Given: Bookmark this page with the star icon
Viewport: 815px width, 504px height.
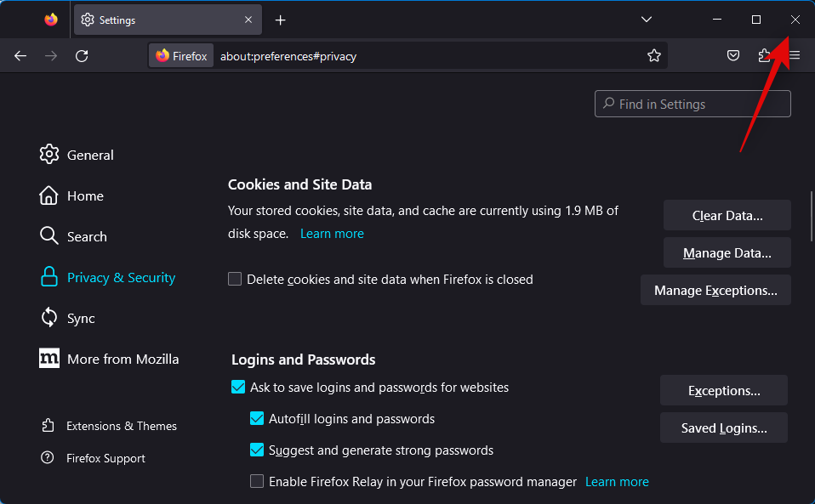Looking at the screenshot, I should (653, 56).
